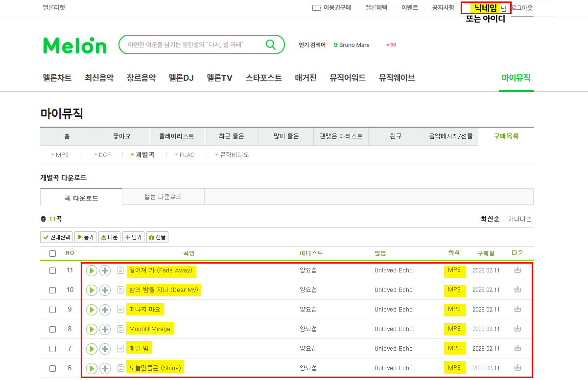Image resolution: width=588 pixels, height=380 pixels.
Task: Check the select-all checkbox in table header
Action: pyautogui.click(x=52, y=253)
